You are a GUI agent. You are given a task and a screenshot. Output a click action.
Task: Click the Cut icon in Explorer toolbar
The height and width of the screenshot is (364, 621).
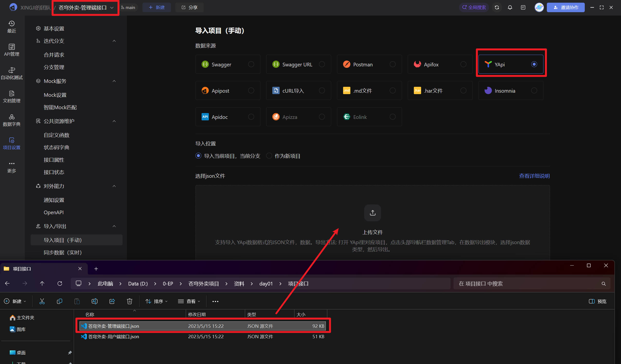(42, 301)
